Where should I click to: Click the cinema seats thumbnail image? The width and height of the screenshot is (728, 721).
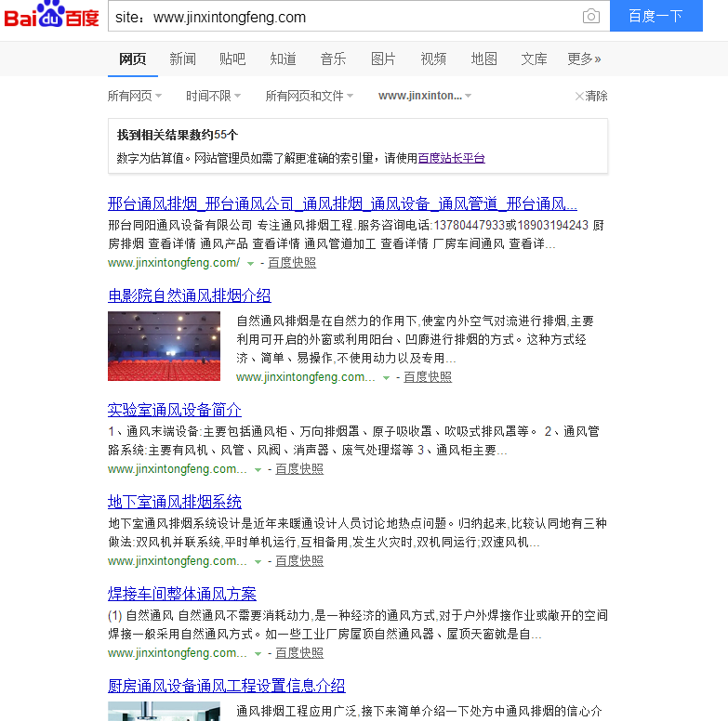click(x=164, y=346)
